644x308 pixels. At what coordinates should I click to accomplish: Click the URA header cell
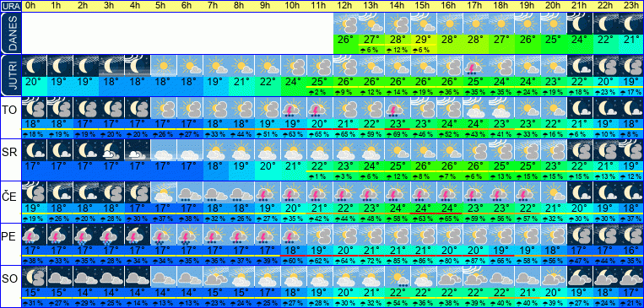[10, 6]
